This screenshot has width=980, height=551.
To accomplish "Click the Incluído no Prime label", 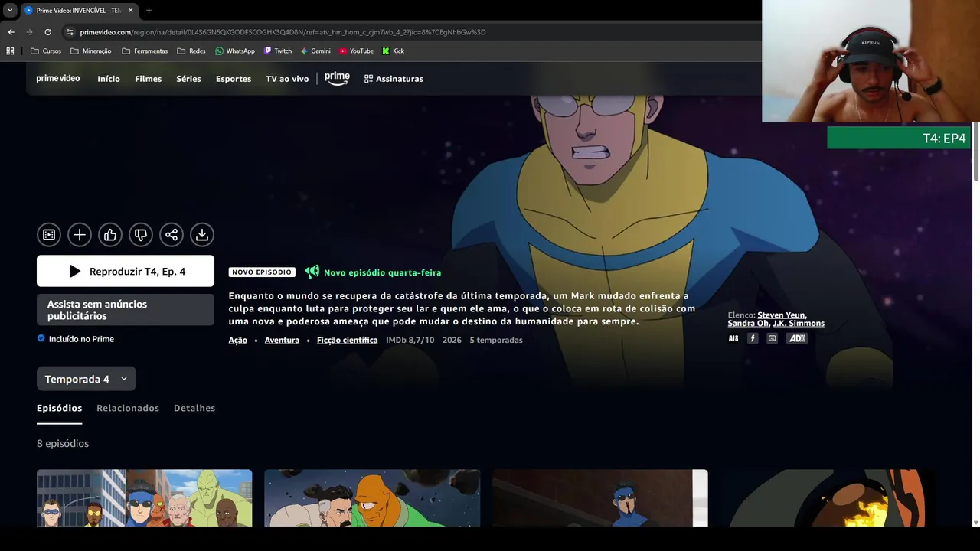I will click(81, 339).
